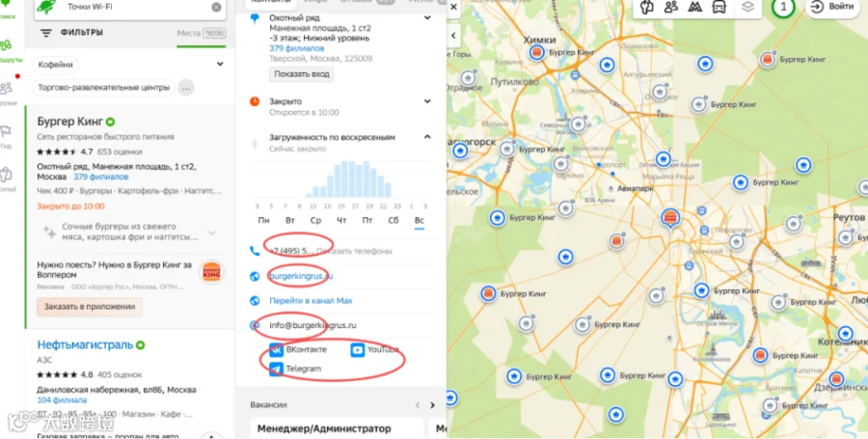Collapse the side panel with left arrow
The height and width of the screenshot is (439, 868).
click(x=453, y=36)
